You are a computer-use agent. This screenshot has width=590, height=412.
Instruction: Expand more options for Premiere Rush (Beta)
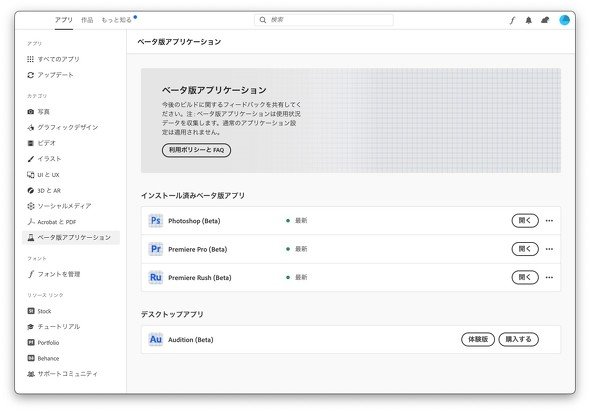(549, 277)
